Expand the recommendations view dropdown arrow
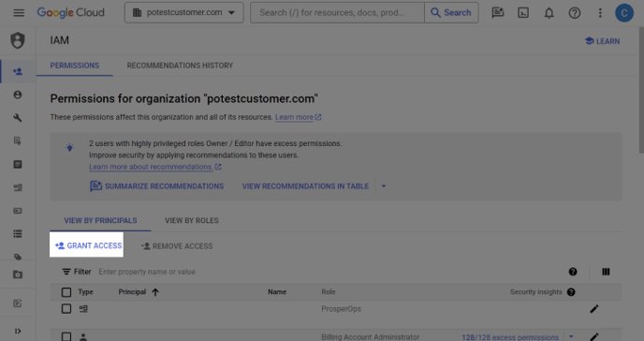 point(384,186)
